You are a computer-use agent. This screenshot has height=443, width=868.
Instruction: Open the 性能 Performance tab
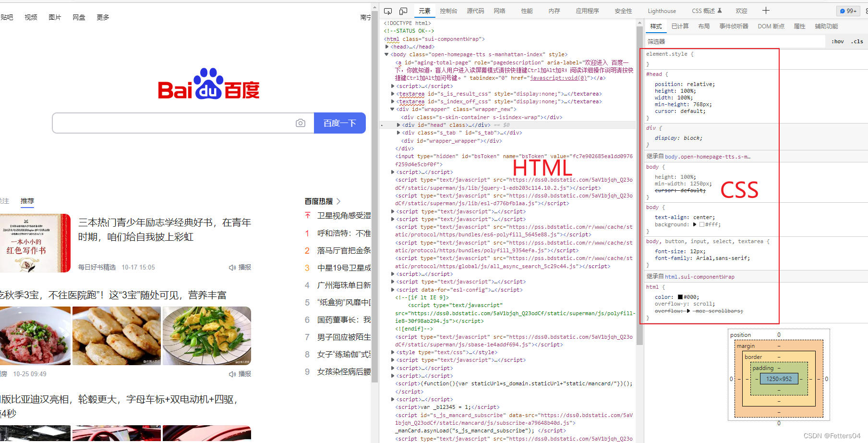527,11
